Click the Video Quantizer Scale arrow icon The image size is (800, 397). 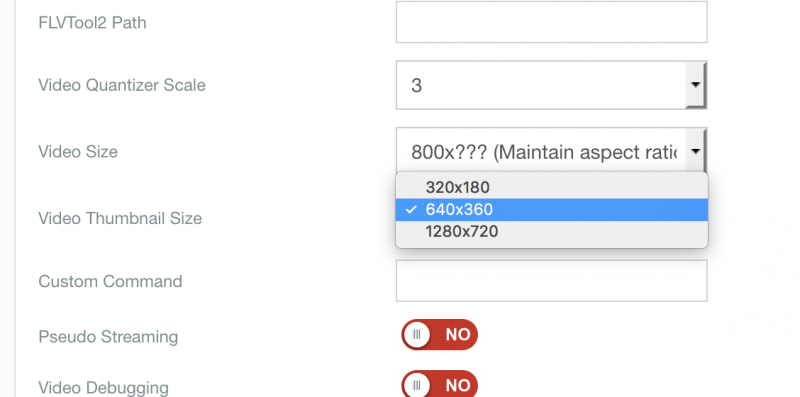(x=695, y=85)
